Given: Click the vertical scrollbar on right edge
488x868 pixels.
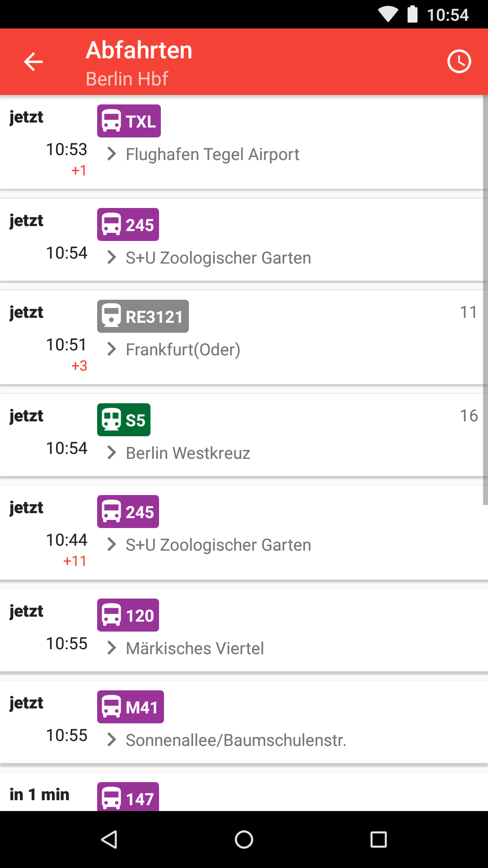Looking at the screenshot, I should point(485,298).
